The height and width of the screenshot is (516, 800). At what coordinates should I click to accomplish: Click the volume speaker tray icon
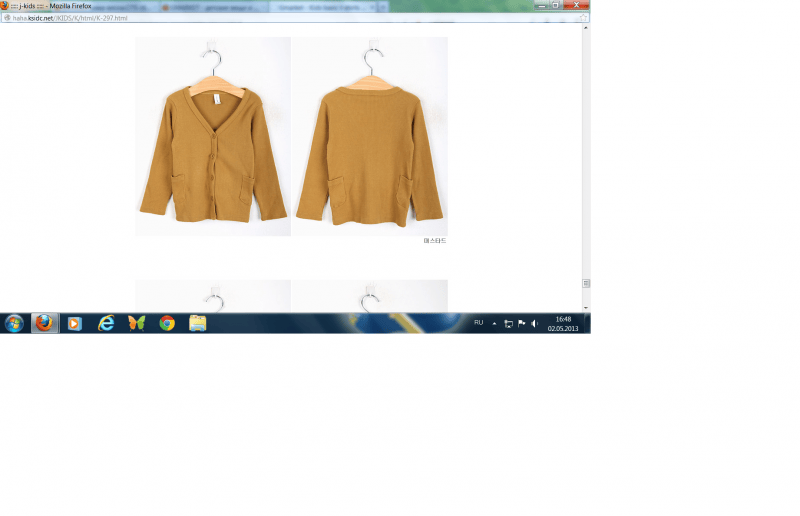point(534,324)
